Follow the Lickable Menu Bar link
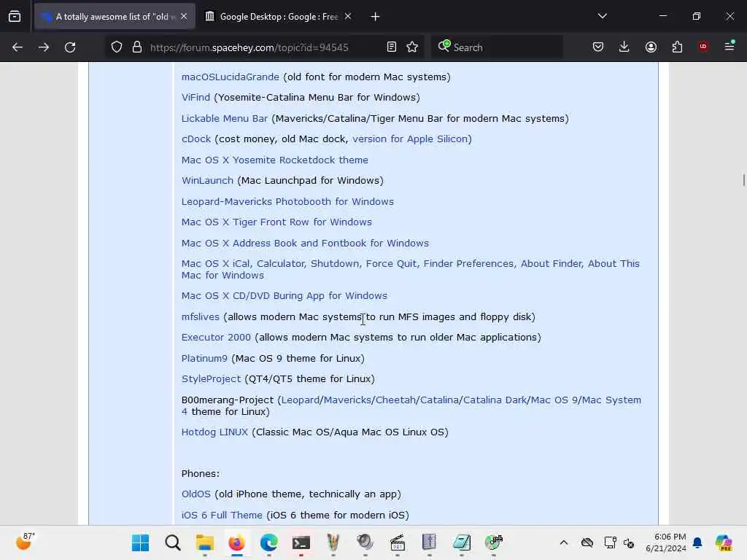 point(225,119)
